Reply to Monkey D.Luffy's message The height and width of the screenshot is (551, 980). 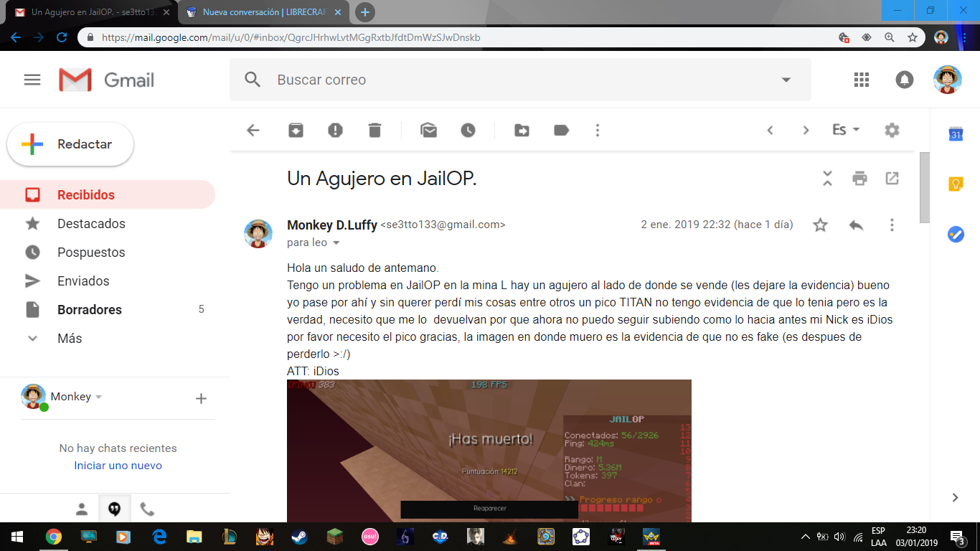click(856, 225)
